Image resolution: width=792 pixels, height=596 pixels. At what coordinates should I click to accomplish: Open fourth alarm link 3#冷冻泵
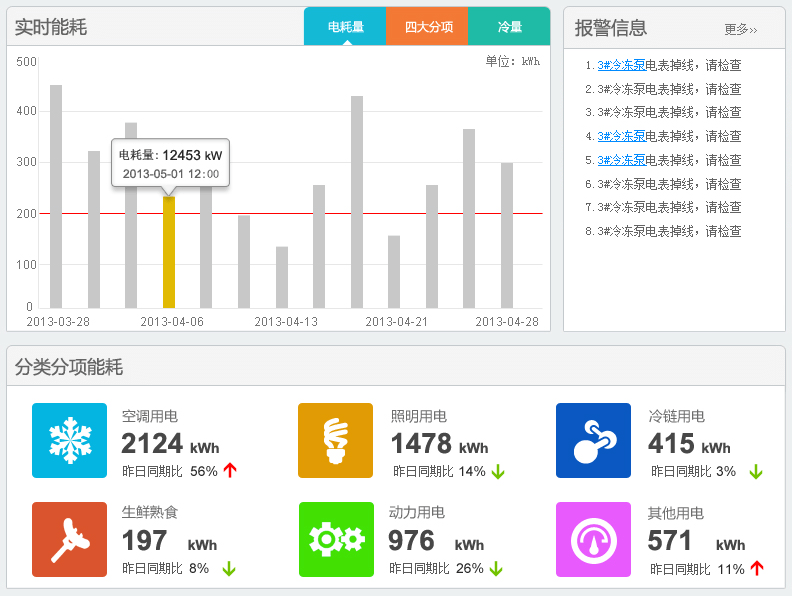pos(621,136)
